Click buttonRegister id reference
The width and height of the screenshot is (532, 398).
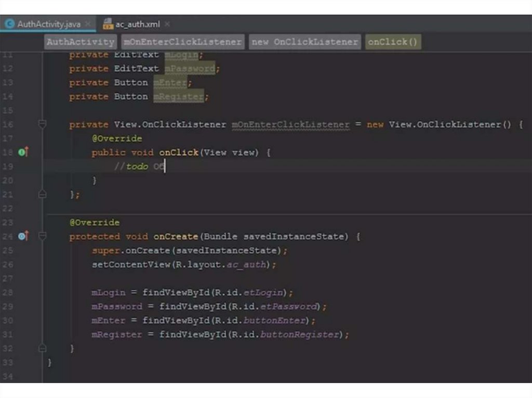click(x=300, y=335)
